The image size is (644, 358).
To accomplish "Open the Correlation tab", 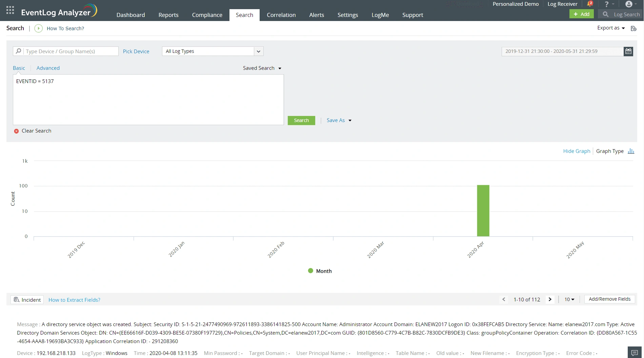I will pyautogui.click(x=281, y=15).
